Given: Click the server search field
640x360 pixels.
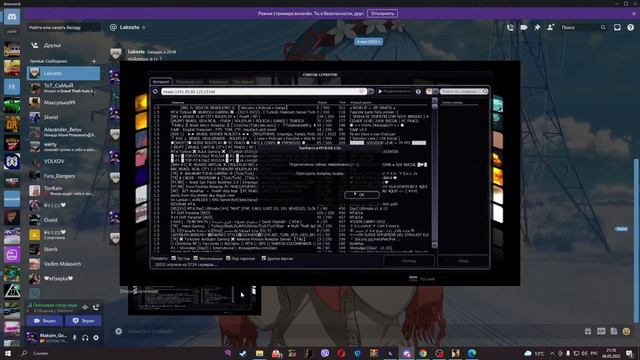Looking at the screenshot, I should coord(464,91).
